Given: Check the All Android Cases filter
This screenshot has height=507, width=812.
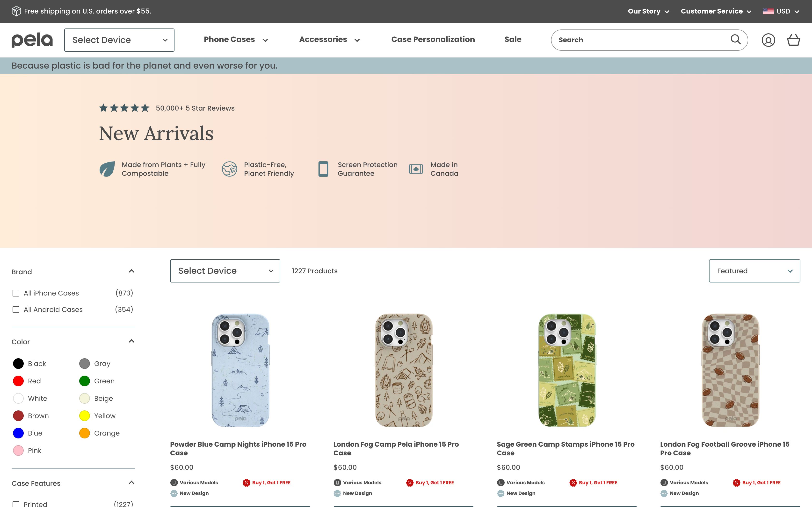Looking at the screenshot, I should (16, 309).
